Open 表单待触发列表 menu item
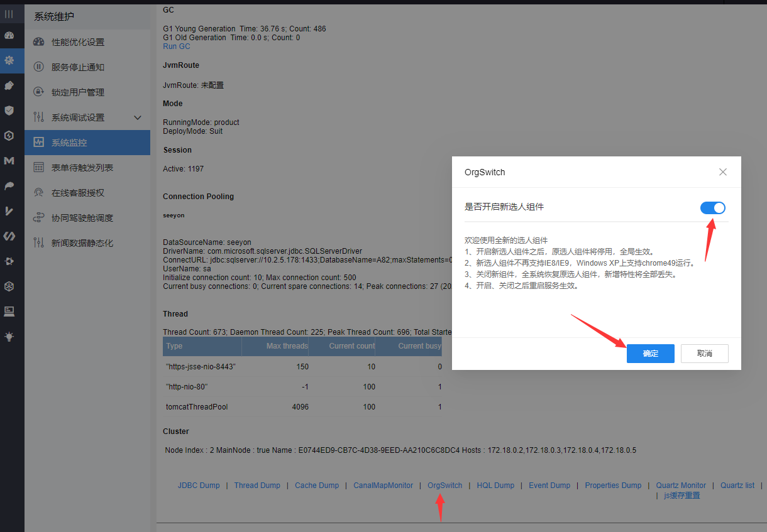 [x=87, y=168]
